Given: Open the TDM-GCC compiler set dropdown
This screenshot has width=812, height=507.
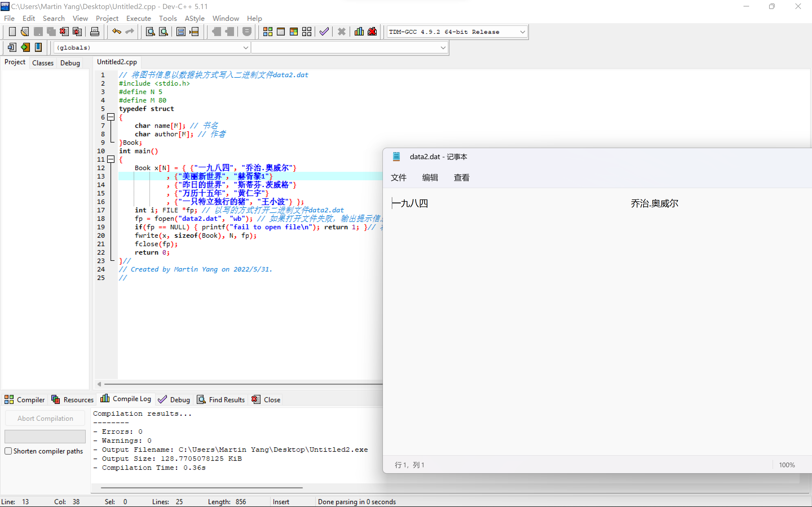Looking at the screenshot, I should [x=522, y=32].
